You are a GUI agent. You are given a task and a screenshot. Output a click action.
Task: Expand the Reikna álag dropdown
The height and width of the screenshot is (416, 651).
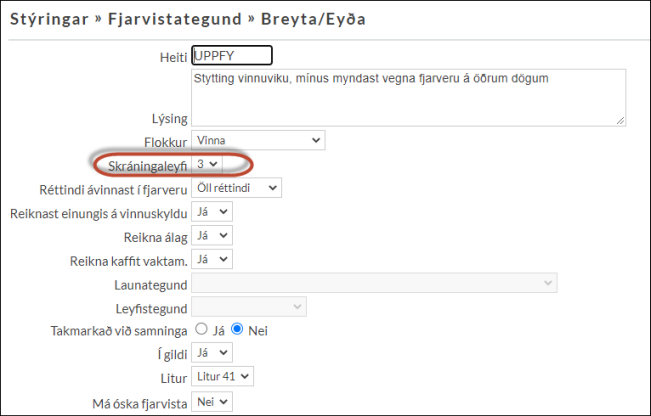pos(211,235)
